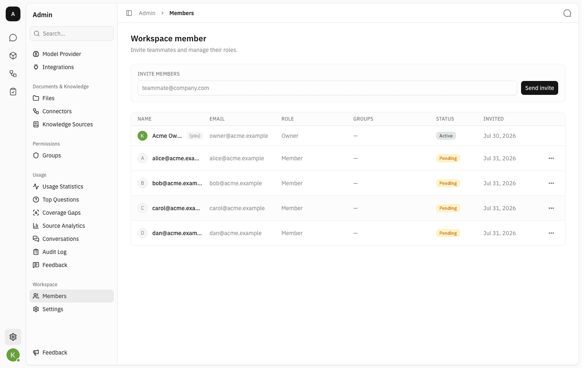Click the Admin breadcrumb link

[147, 13]
